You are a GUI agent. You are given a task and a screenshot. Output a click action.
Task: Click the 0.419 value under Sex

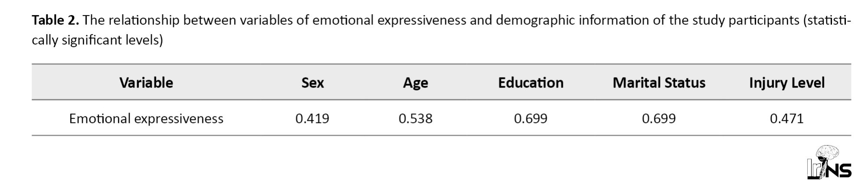pyautogui.click(x=312, y=119)
